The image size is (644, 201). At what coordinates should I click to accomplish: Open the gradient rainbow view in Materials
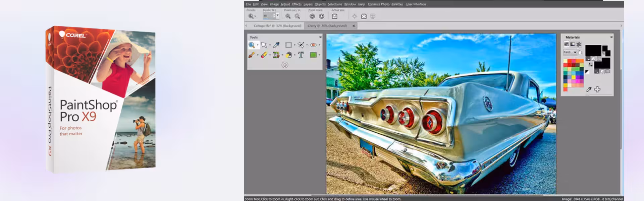point(573,44)
